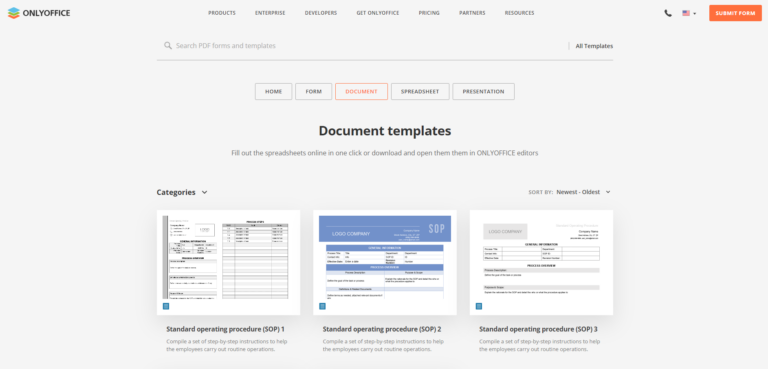
Task: Click the Standard operating procedure (SOP) 2 title
Action: click(x=382, y=329)
